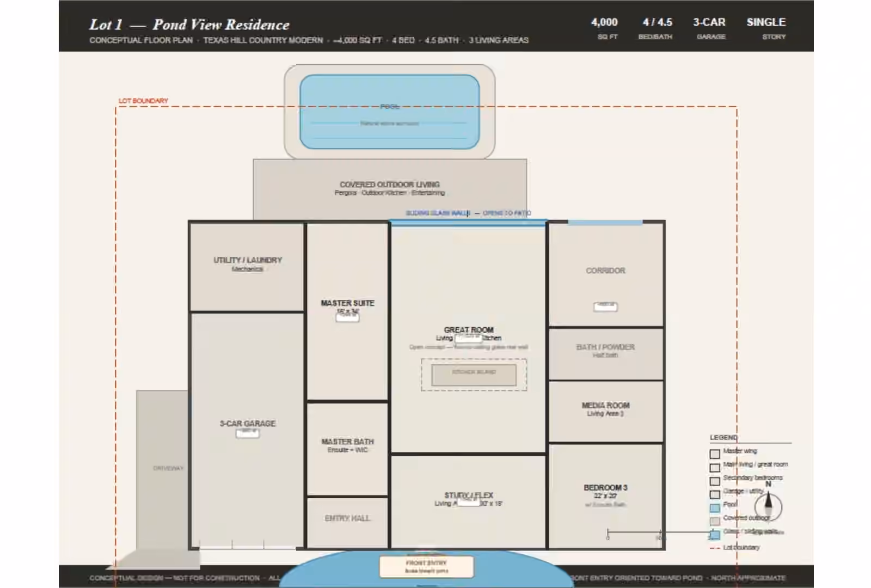The height and width of the screenshot is (588, 871).
Task: Click the north compass symbol
Action: [768, 507]
